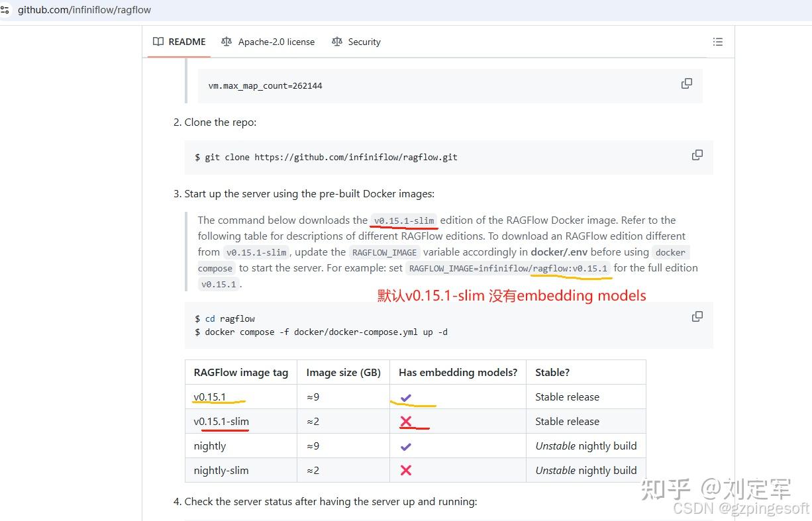Copy the vm.max_map_count code snippet
Image resolution: width=812 pixels, height=521 pixels.
click(x=687, y=83)
